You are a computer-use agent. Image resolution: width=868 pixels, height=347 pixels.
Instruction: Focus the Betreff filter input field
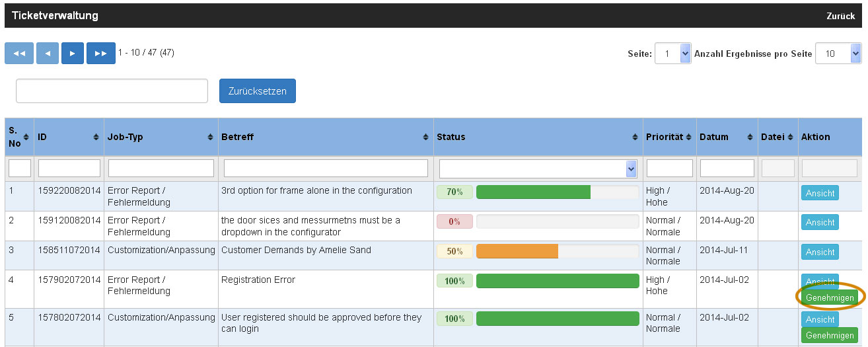[x=326, y=169]
